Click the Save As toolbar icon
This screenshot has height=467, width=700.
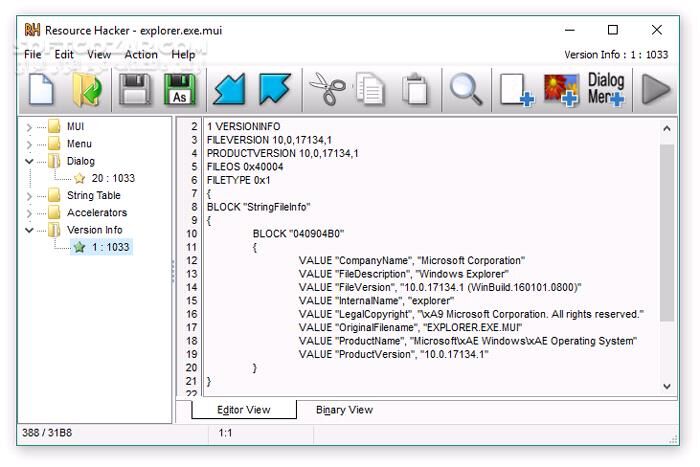tap(180, 89)
